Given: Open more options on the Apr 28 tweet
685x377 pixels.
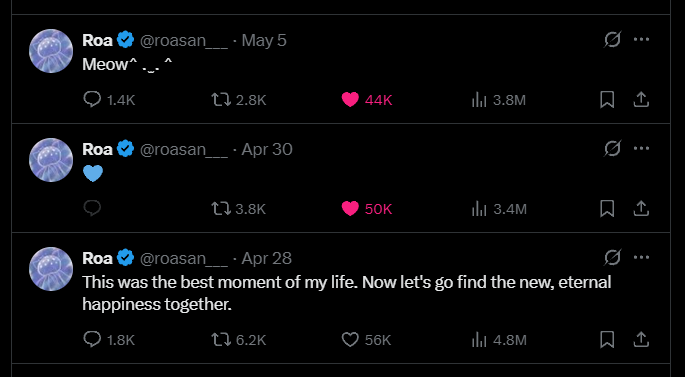Looking at the screenshot, I should click(641, 258).
